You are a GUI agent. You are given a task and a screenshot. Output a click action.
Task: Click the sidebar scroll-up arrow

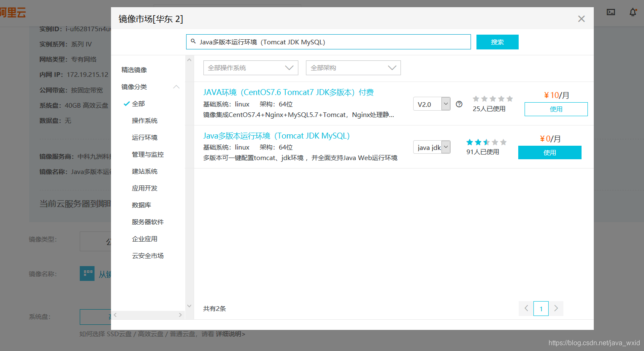[x=189, y=60]
